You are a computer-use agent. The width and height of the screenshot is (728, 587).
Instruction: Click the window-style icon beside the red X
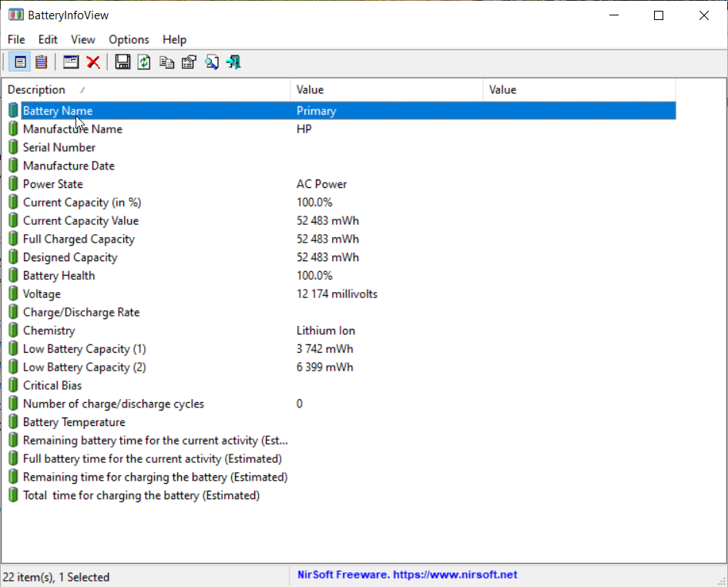coord(71,62)
